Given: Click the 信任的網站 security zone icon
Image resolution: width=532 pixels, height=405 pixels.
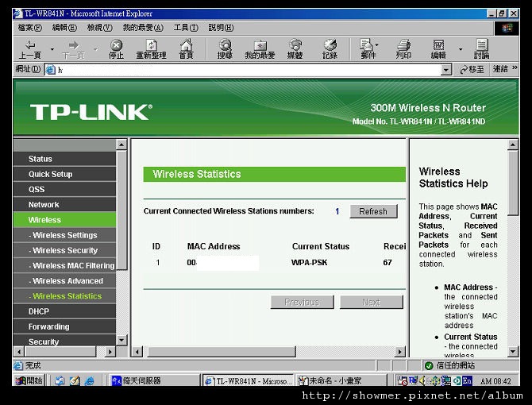Looking at the screenshot, I should pyautogui.click(x=429, y=365).
